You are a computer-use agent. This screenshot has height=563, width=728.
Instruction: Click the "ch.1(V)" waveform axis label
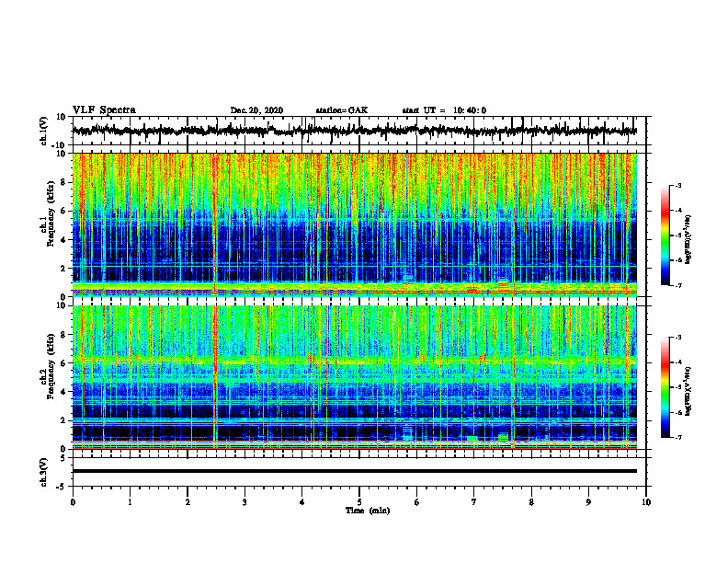coord(44,131)
